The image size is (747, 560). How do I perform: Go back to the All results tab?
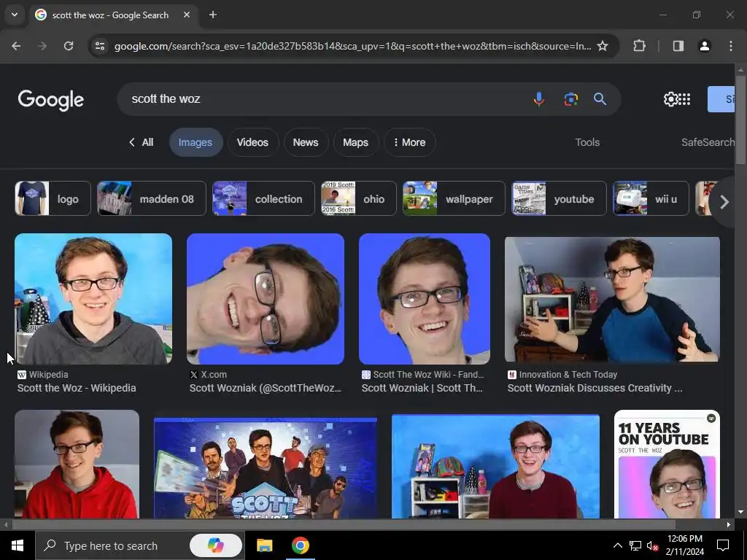(x=141, y=142)
